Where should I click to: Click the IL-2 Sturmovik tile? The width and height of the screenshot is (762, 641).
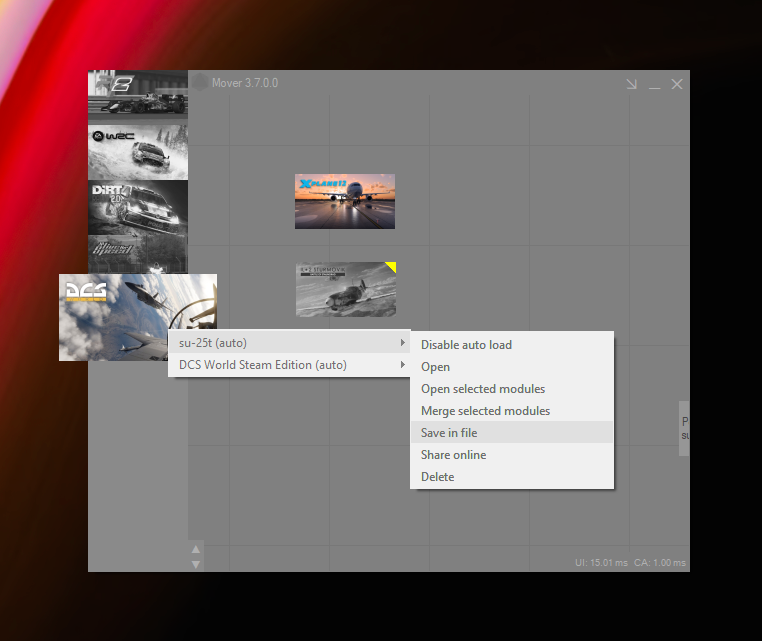pyautogui.click(x=345, y=289)
